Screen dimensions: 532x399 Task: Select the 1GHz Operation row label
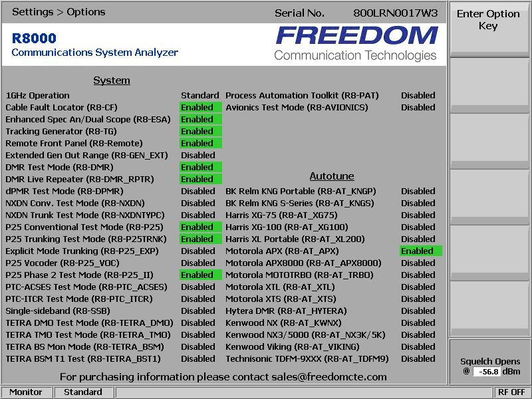[37, 95]
